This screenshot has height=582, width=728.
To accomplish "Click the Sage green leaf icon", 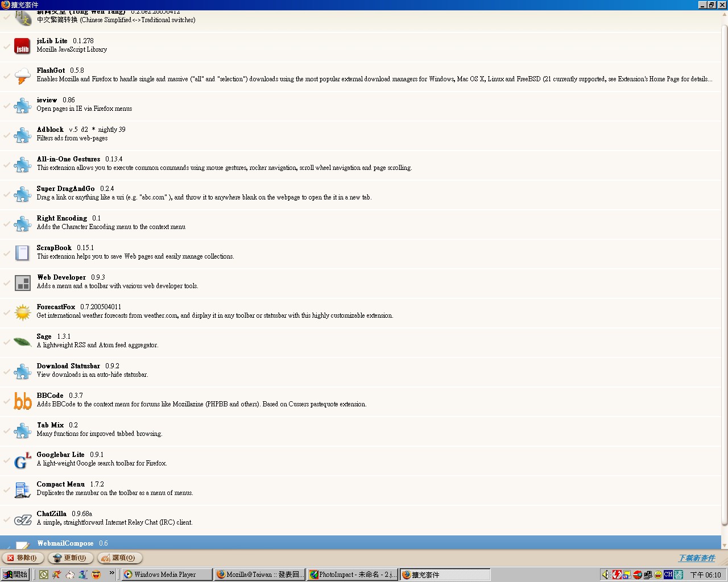I will 22,342.
